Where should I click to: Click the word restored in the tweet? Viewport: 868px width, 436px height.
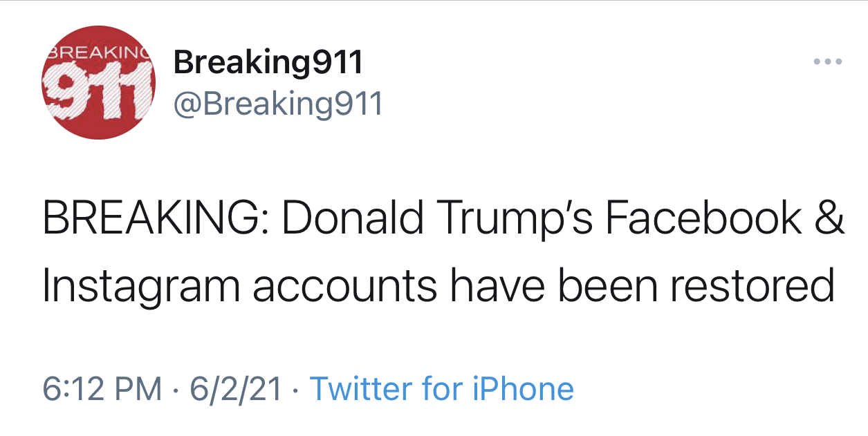click(x=752, y=286)
